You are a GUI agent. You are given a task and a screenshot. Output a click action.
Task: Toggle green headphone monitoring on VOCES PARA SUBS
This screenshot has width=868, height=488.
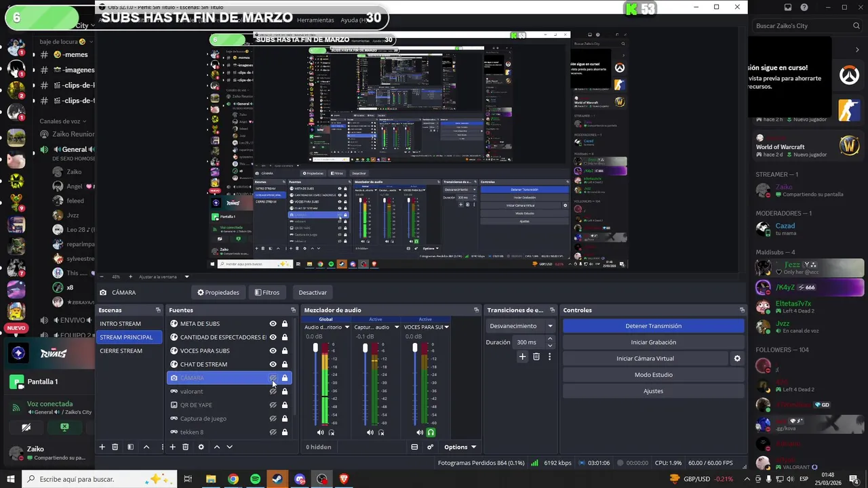[x=431, y=432]
